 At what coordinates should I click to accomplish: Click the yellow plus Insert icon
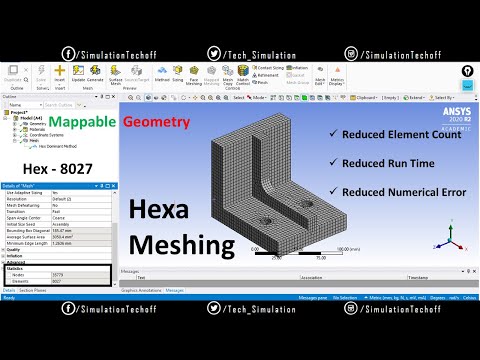[x=60, y=71]
